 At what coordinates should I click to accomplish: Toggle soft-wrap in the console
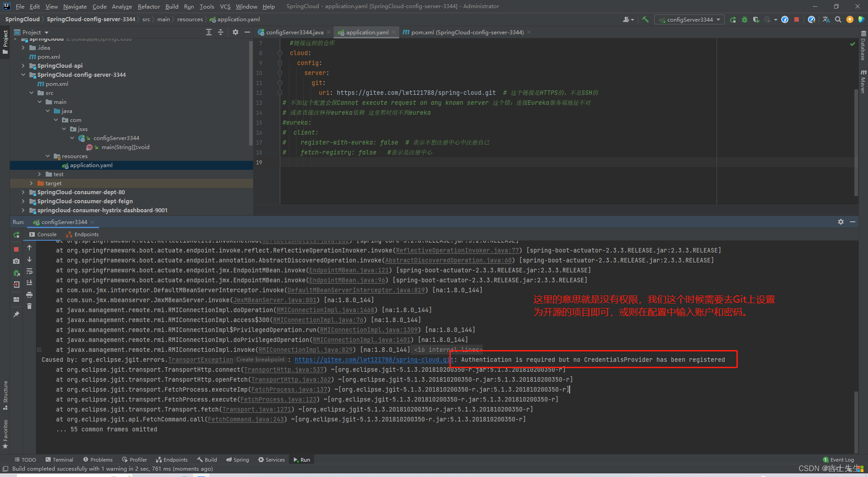pos(29,271)
